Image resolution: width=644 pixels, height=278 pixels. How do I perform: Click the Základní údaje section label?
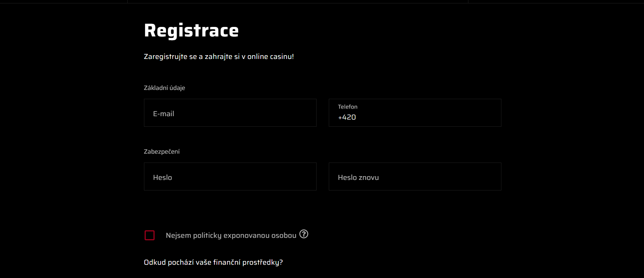(164, 88)
